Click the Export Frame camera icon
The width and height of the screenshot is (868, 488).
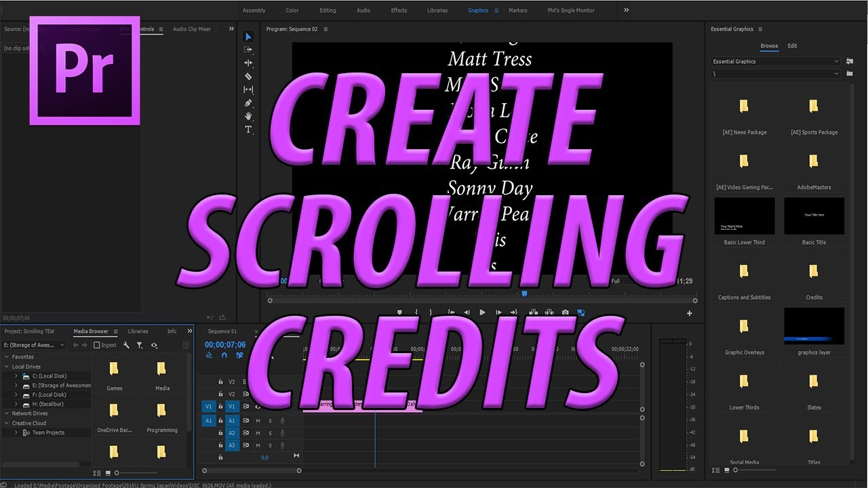coord(566,312)
